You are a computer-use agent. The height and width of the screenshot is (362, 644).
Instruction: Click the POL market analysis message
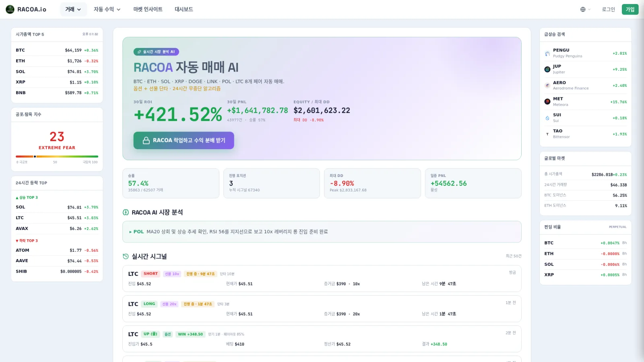click(x=322, y=232)
